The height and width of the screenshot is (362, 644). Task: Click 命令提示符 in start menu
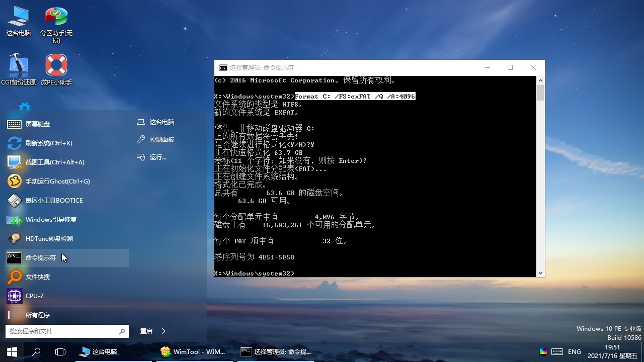tap(67, 257)
